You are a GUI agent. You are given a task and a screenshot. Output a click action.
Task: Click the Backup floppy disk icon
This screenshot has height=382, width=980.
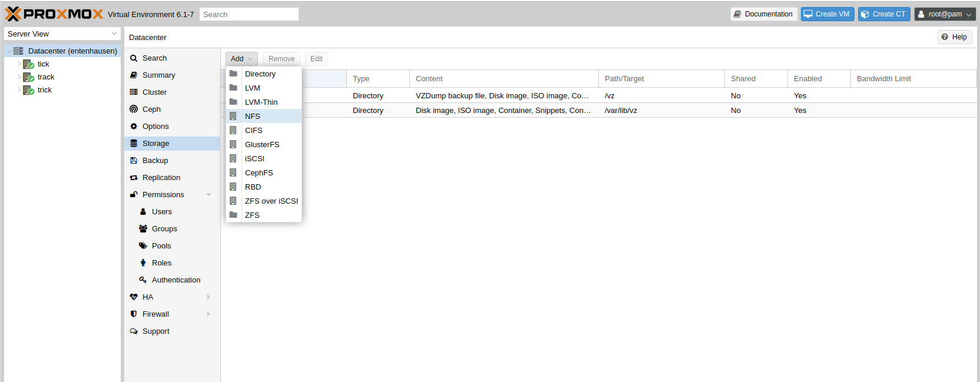pyautogui.click(x=134, y=160)
